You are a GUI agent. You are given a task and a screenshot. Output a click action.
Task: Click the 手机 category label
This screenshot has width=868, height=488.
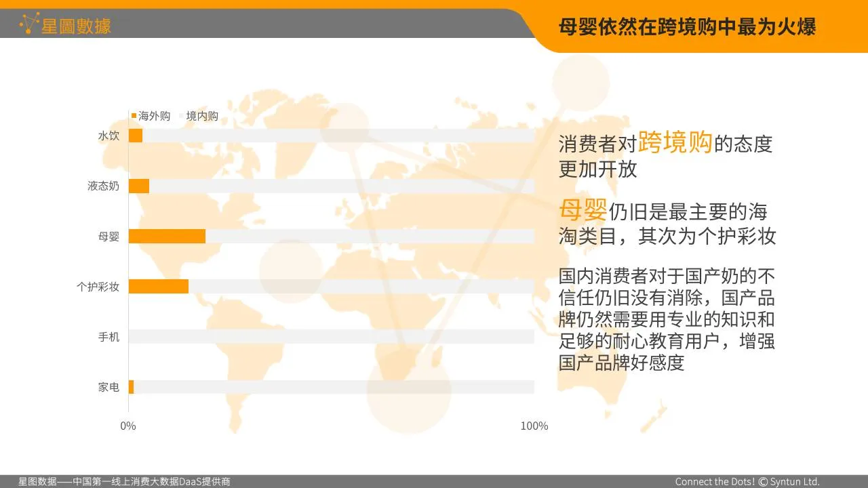tap(108, 336)
